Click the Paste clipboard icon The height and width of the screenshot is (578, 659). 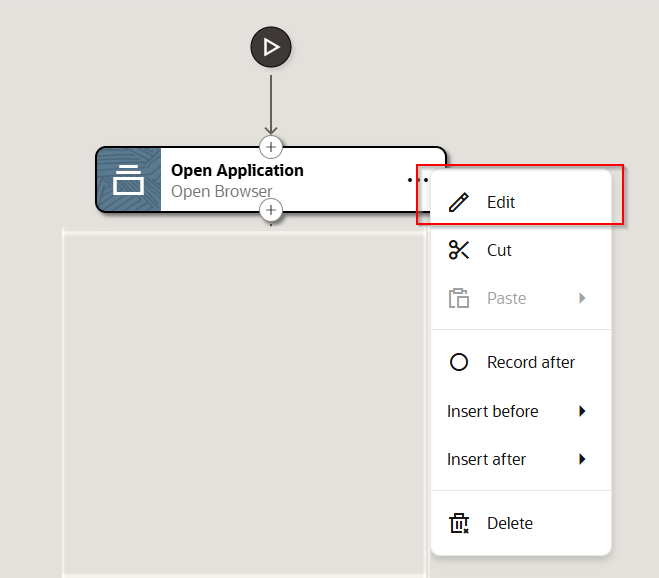pyautogui.click(x=459, y=298)
